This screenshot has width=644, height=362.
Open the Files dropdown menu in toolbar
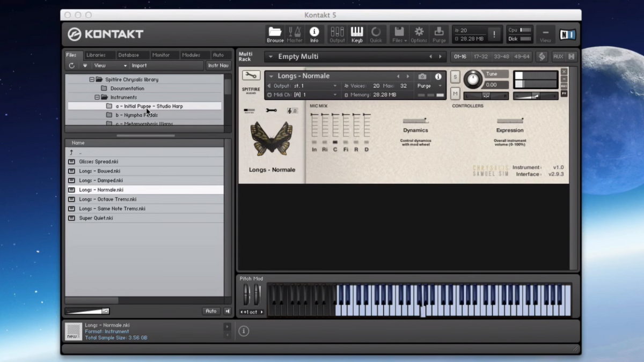(399, 34)
